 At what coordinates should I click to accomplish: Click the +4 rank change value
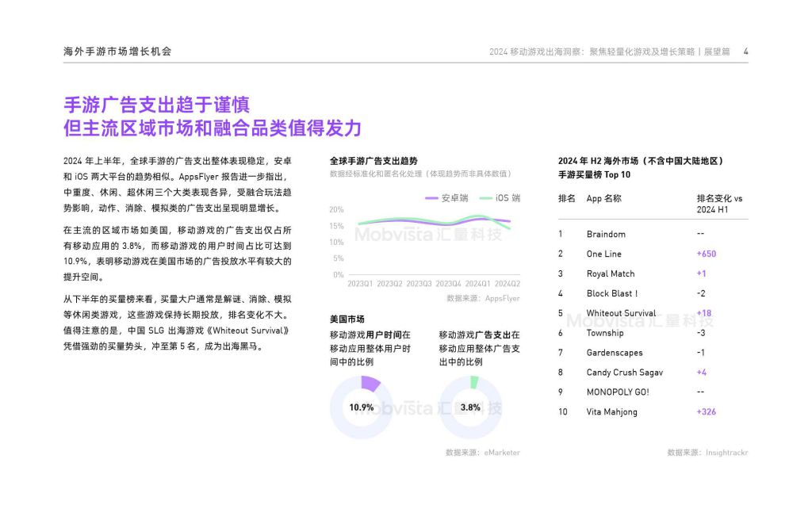point(701,373)
